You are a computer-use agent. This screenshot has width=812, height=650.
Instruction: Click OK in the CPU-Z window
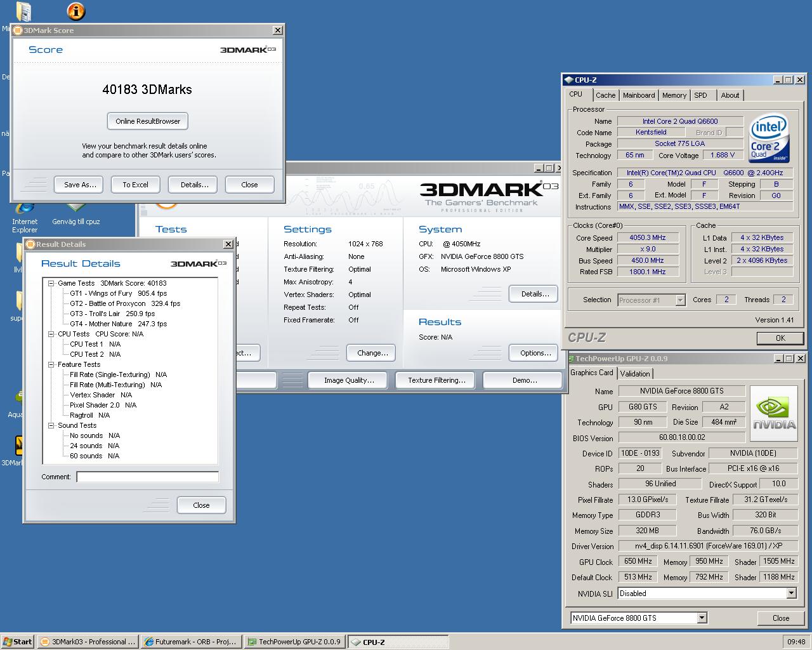click(x=780, y=338)
